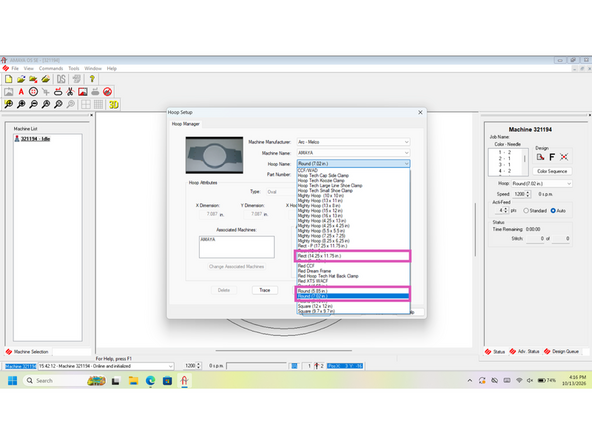Viewport: 592px width, 444px height.
Task: Select the Standard Acti-Feed radio button
Action: (526, 211)
